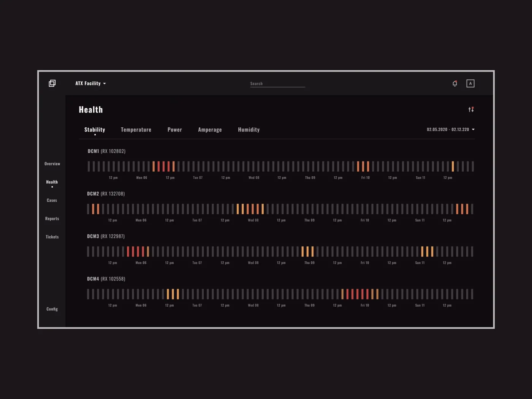Click lone orange bar near DCM1 timeline end
The height and width of the screenshot is (399, 532).
453,166
